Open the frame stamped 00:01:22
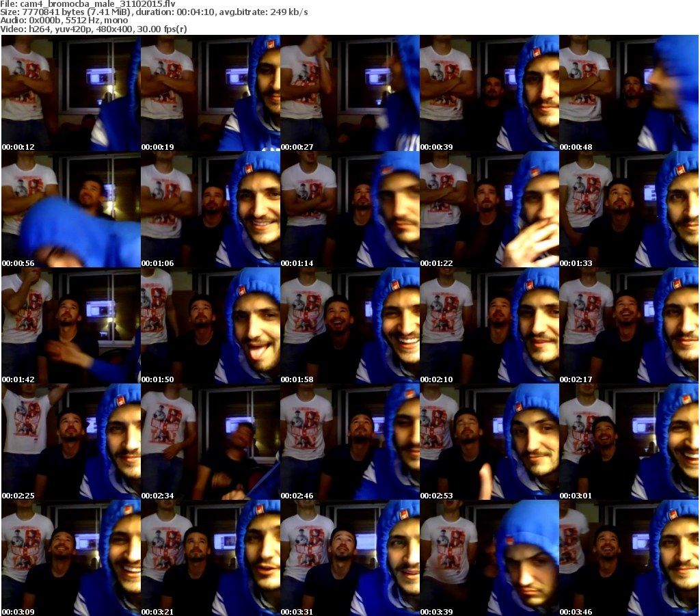 tap(489, 209)
